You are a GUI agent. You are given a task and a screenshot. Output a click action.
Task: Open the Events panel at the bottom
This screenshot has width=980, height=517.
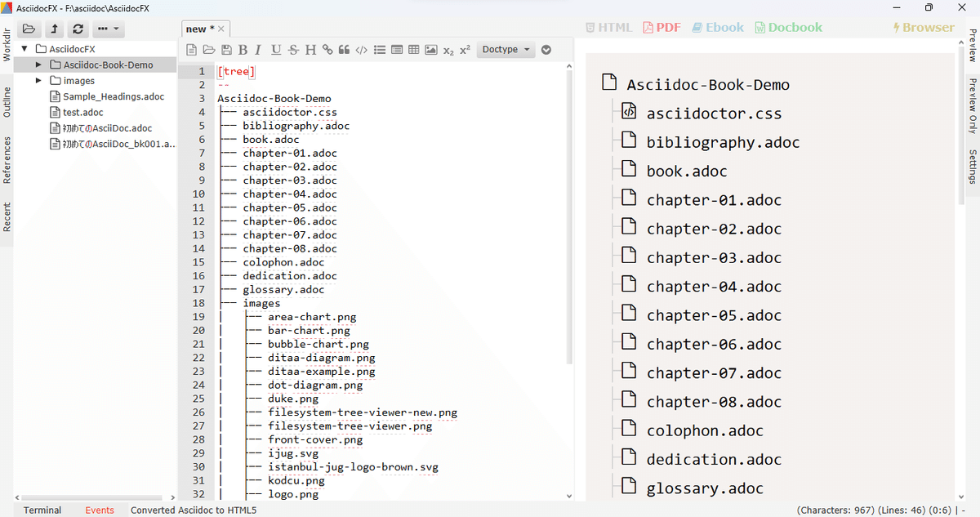tap(100, 510)
